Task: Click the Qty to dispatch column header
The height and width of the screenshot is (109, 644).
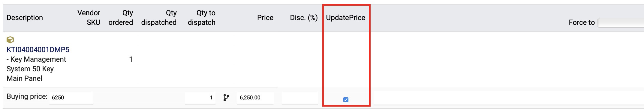Action: tap(202, 18)
